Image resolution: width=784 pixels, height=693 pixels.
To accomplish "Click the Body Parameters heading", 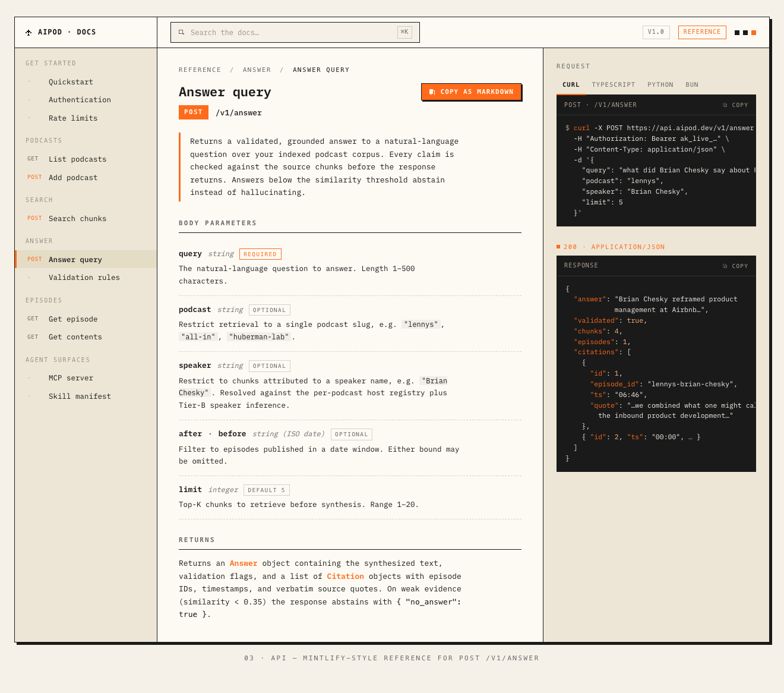I will [x=218, y=223].
